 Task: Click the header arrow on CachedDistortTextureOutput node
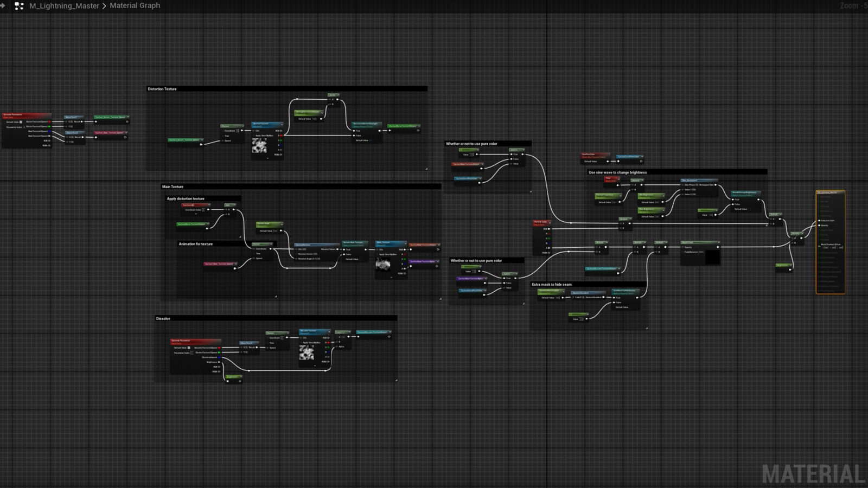tap(419, 126)
